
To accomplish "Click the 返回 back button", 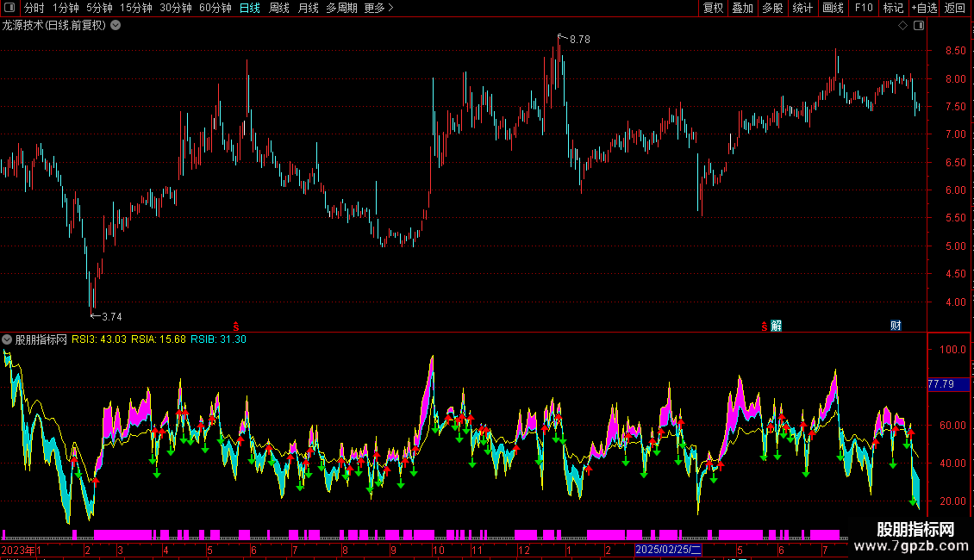I will pos(955,8).
